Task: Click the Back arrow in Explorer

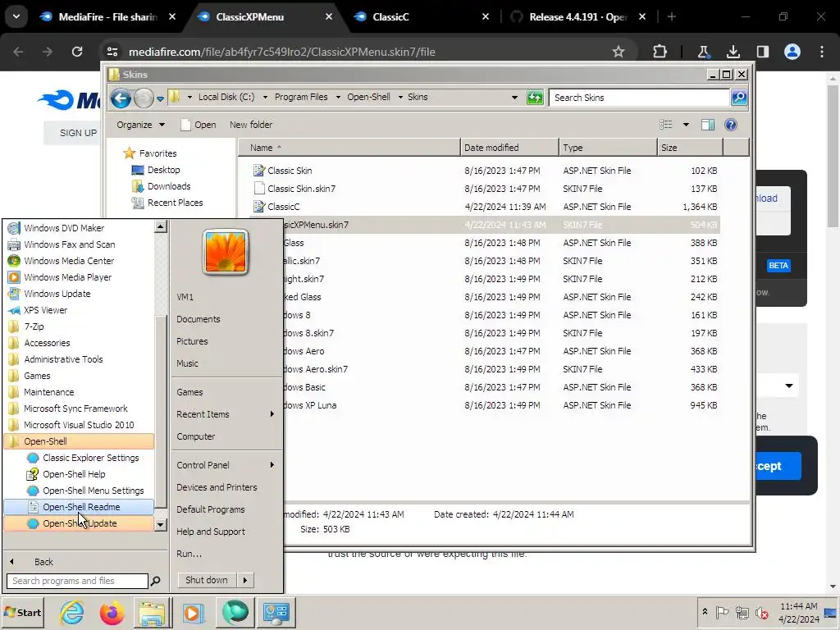Action: 121,98
